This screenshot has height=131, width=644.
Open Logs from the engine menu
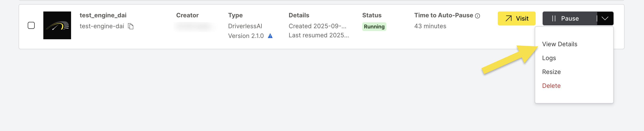click(549, 58)
